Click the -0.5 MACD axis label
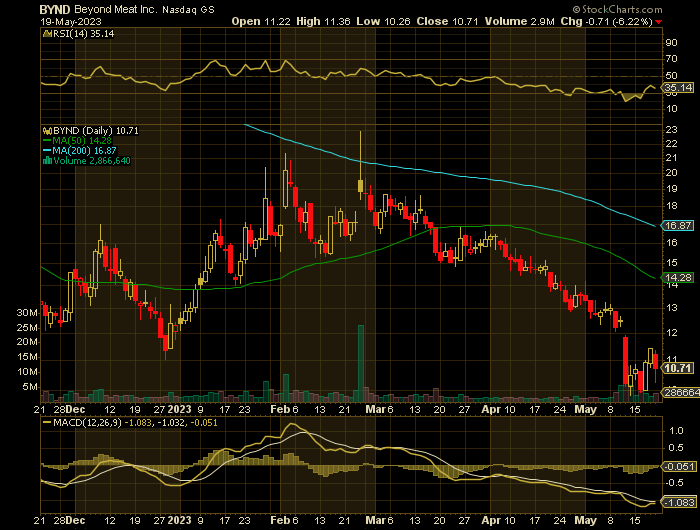 pos(675,483)
